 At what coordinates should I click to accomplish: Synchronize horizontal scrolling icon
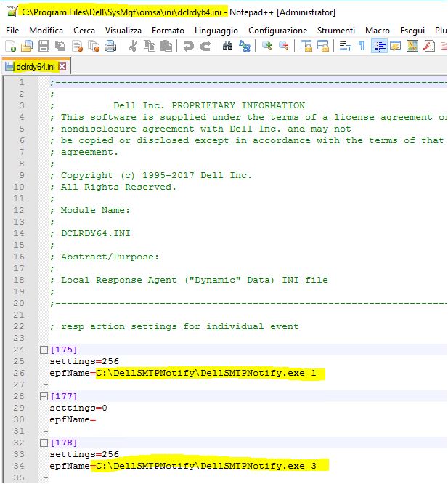323,47
